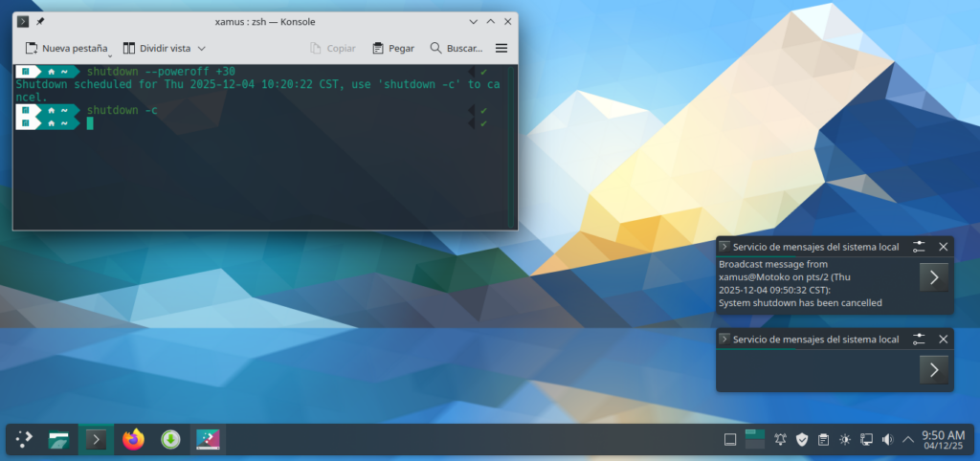Viewport: 980px width, 461px height.
Task: Click the tablet-shaped icon left of the pager
Action: tap(730, 440)
